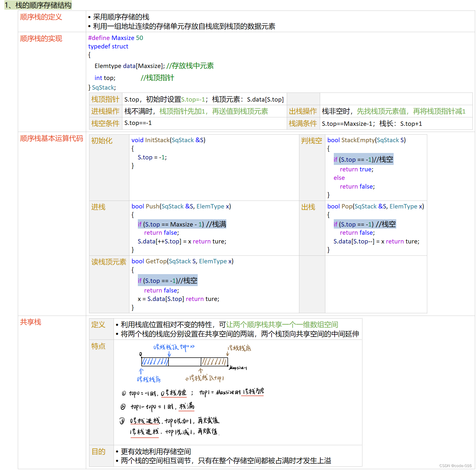Click the '初始化' cell label
The image size is (476, 470).
(x=102, y=141)
